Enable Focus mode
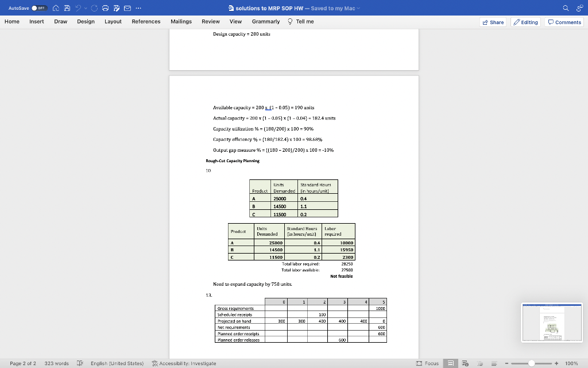The image size is (588, 368). pos(427,363)
